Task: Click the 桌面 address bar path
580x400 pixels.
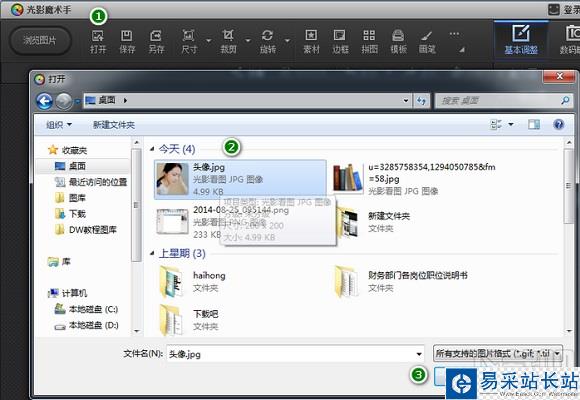Action: pyautogui.click(x=107, y=100)
